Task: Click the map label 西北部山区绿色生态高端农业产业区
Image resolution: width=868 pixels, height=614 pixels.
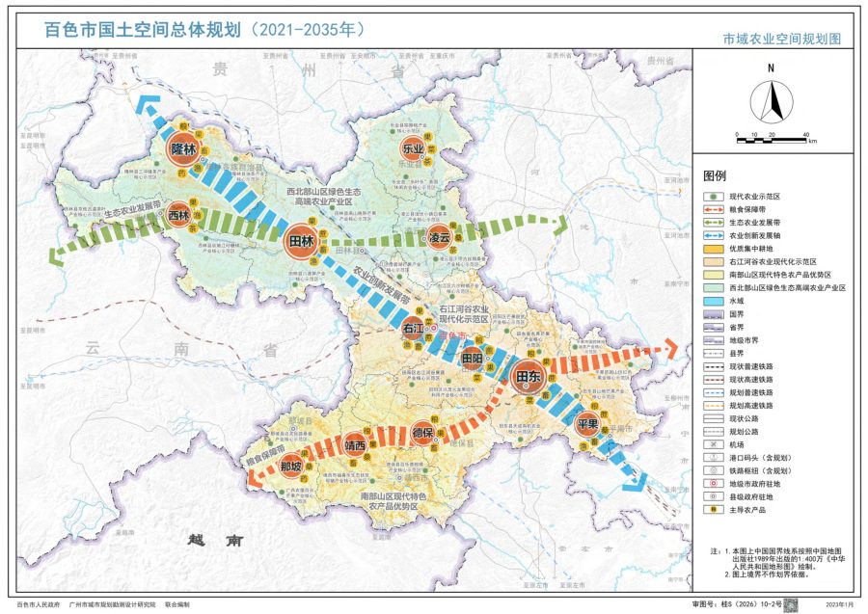Action: 324,197
